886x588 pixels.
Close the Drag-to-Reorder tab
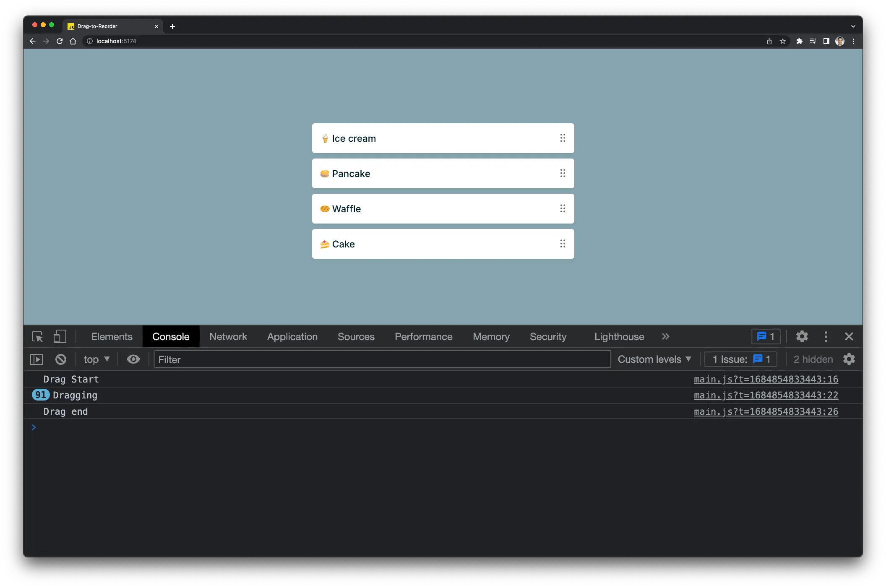[156, 26]
